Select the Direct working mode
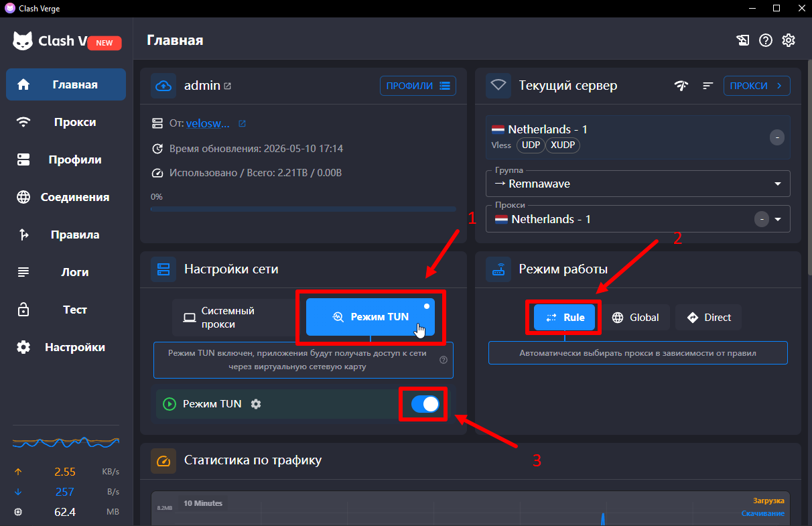The image size is (812, 526). [x=709, y=318]
